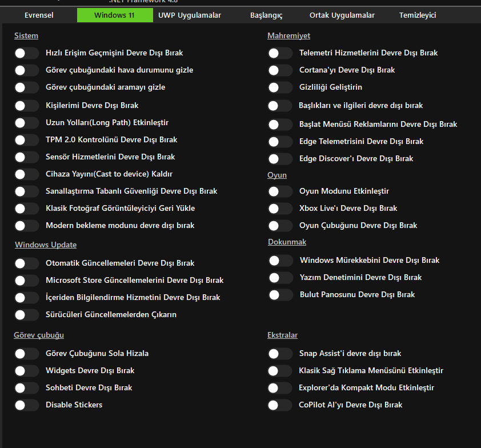Toggle Otomatik Güncellemeleri Devre Dışı Bırak
The height and width of the screenshot is (448, 481).
26,263
